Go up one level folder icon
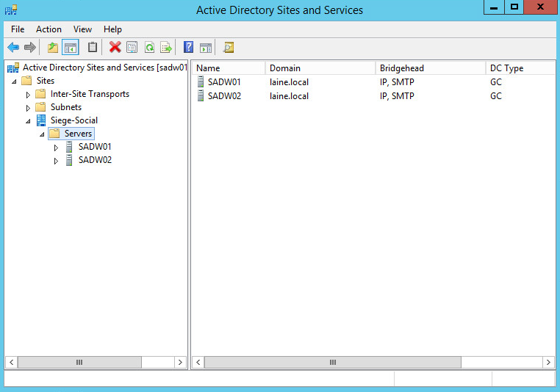The width and height of the screenshot is (560, 392). coord(53,47)
